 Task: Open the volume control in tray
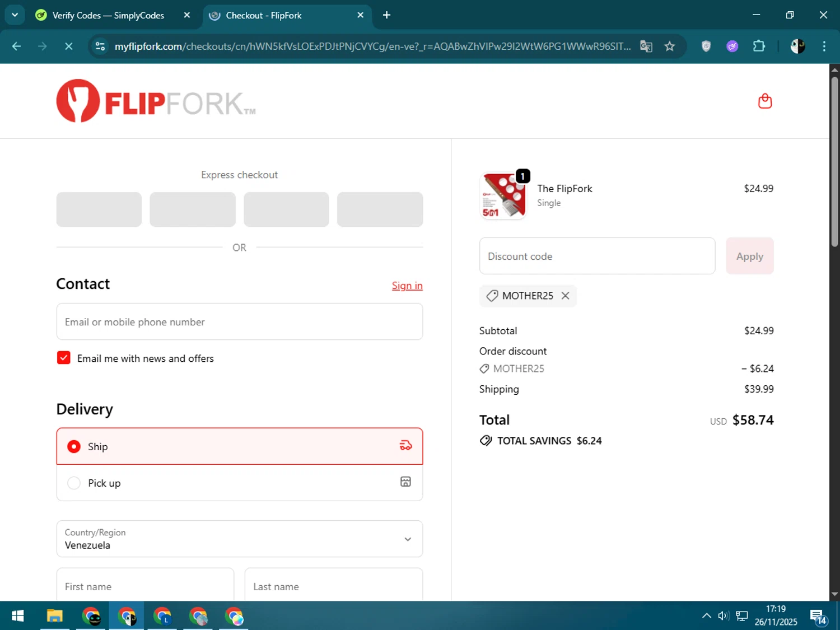[724, 616]
